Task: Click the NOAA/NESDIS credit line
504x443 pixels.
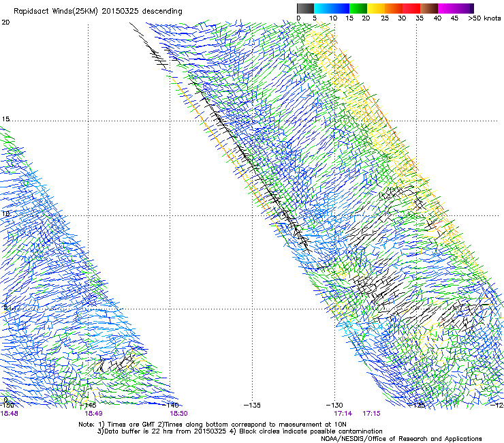Action: [x=401, y=439]
